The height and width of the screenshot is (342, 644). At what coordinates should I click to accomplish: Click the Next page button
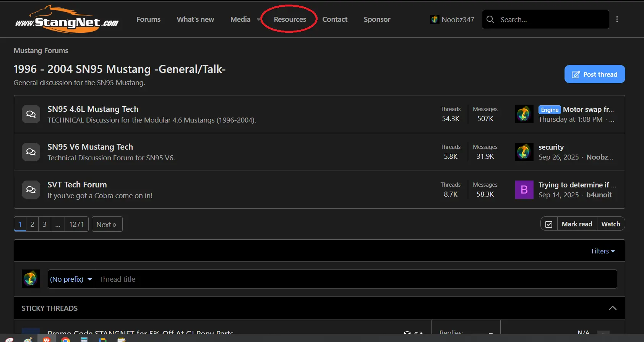[107, 224]
